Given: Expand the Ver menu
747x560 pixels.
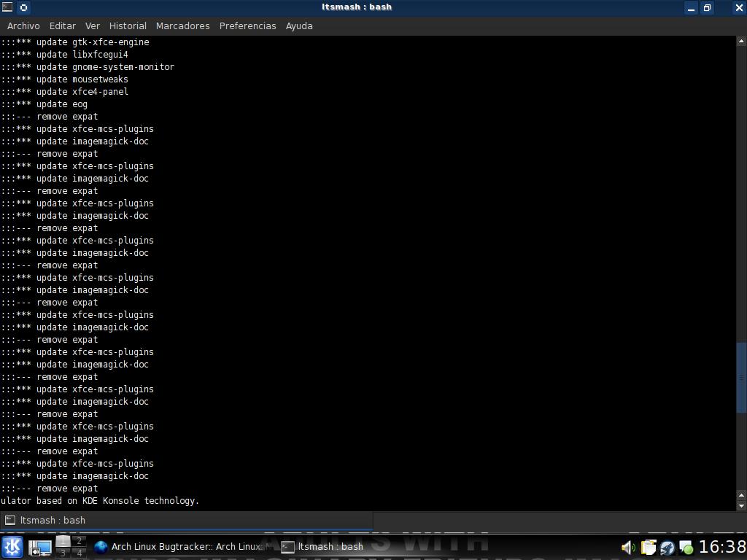Looking at the screenshot, I should click(93, 26).
